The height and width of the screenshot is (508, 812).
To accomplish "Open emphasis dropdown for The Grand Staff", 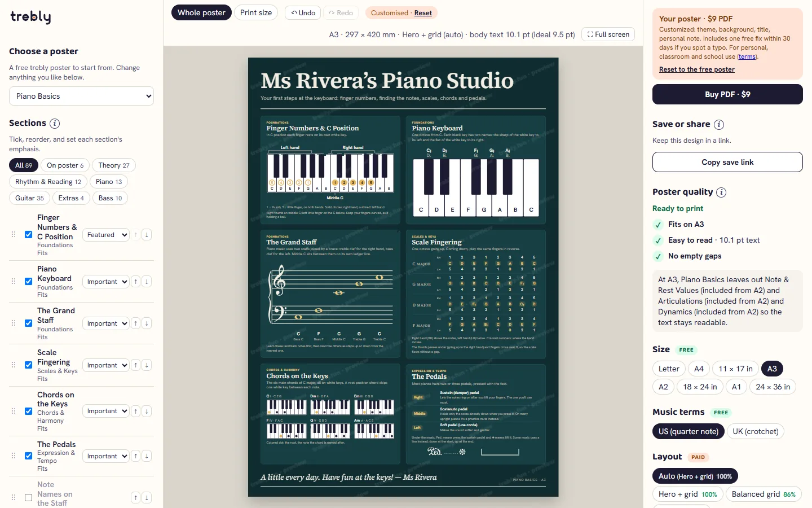I will tap(106, 323).
